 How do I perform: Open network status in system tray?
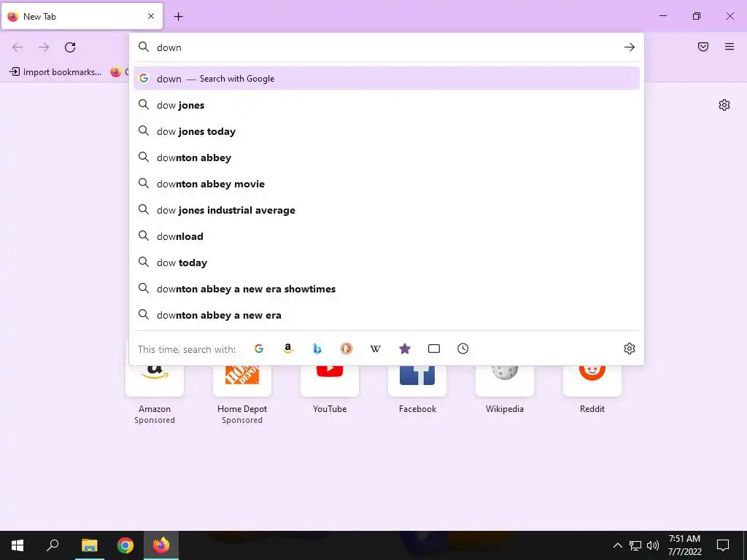click(635, 545)
